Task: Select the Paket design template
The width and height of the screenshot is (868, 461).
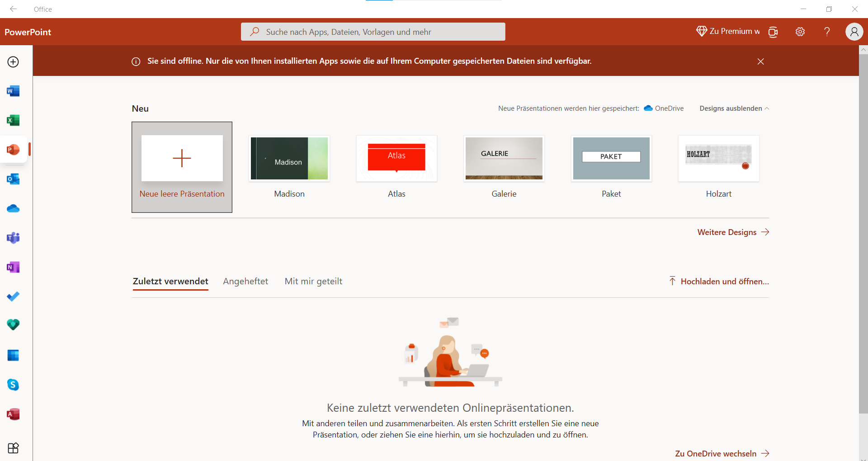Action: [x=611, y=167]
